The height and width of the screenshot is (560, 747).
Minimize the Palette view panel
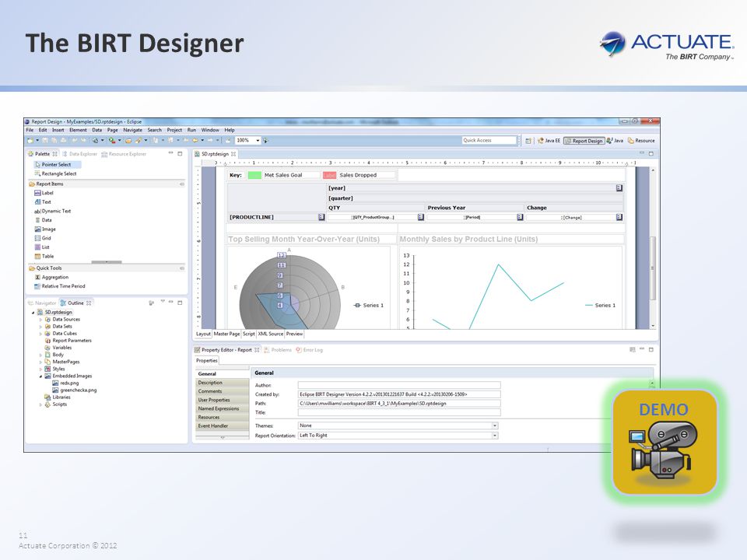171,153
